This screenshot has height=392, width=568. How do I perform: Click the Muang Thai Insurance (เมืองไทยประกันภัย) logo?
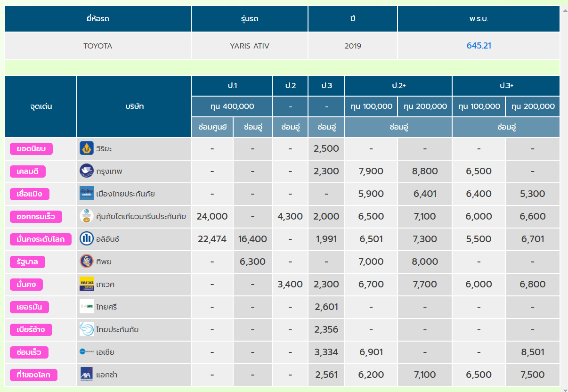87,194
